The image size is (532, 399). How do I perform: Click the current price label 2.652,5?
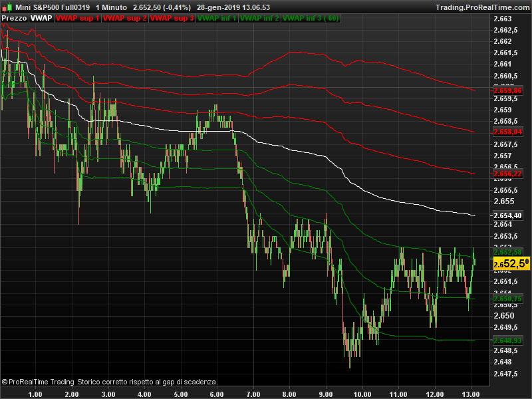(x=511, y=263)
